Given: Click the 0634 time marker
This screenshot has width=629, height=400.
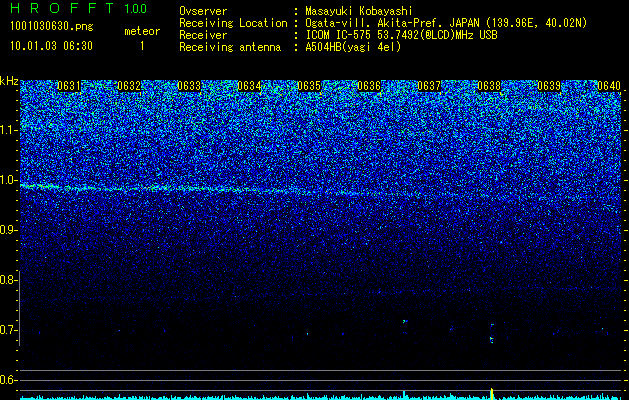Looking at the screenshot, I should 249,86.
